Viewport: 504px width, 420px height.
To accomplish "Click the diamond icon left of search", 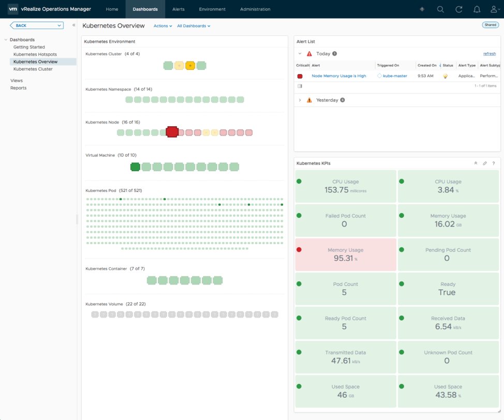I will 422,9.
